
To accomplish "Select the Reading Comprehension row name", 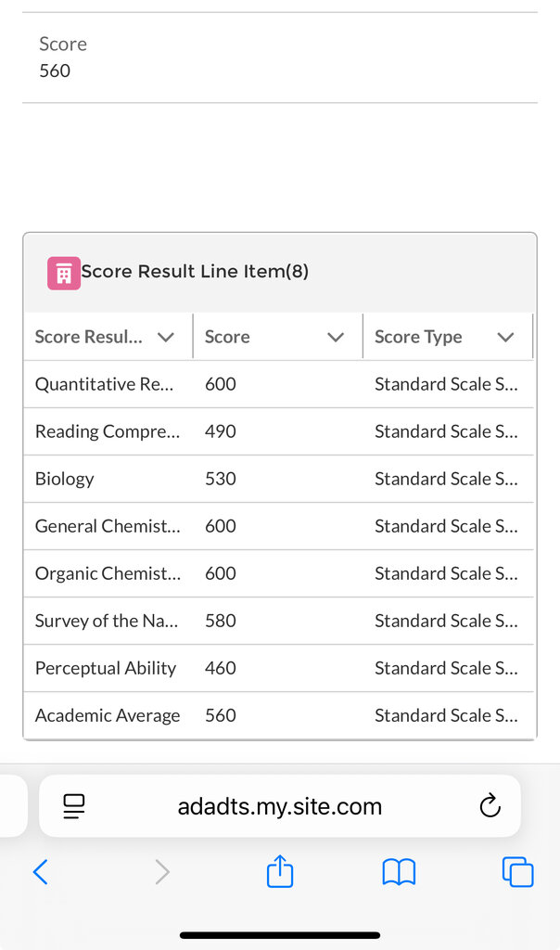I will coord(108,431).
